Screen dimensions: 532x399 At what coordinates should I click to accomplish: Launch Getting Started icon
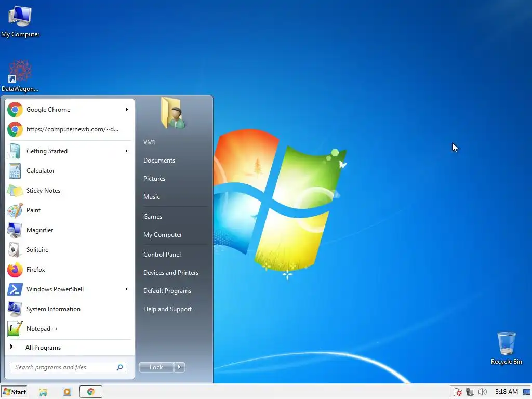pos(14,151)
